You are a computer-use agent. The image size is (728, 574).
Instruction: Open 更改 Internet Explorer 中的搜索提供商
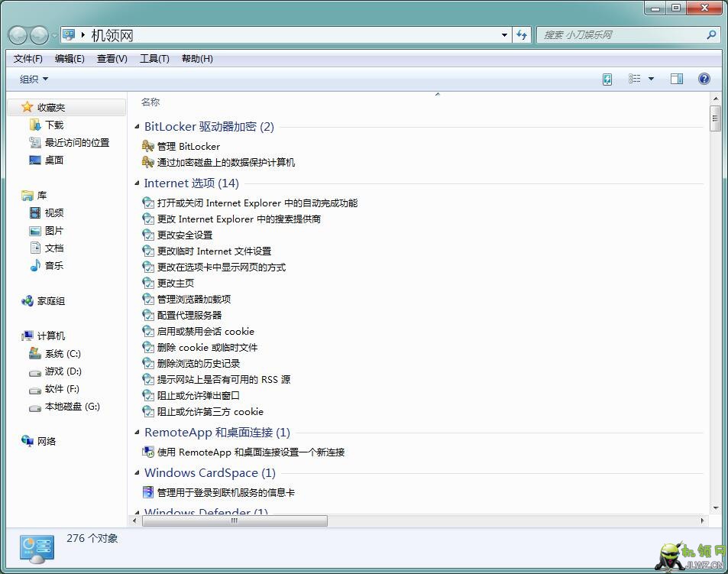[x=238, y=219]
